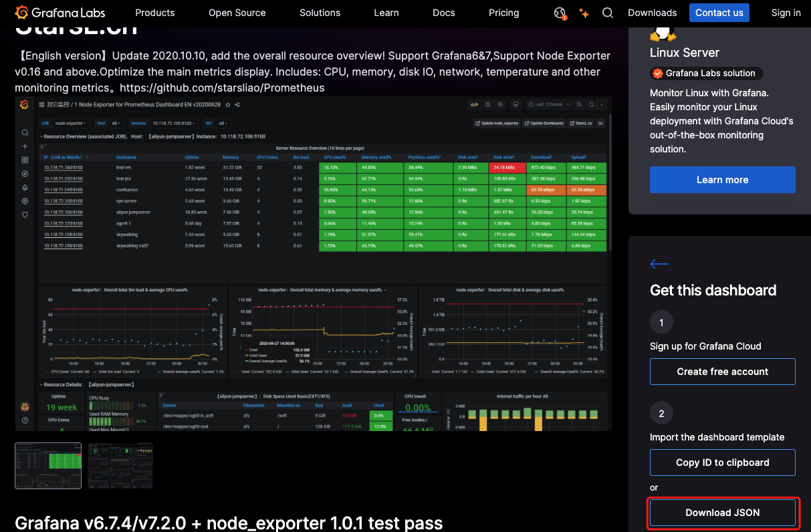Expand the Solutions menu

(320, 13)
